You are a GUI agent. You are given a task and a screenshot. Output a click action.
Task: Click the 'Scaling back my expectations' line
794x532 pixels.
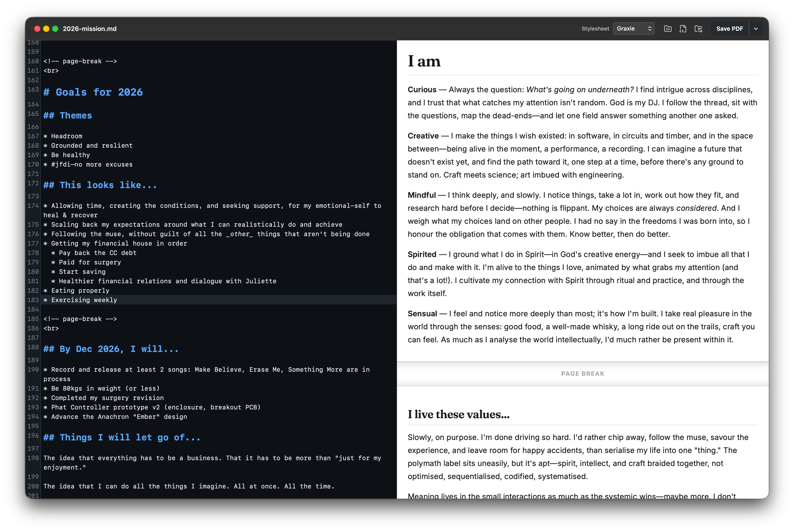point(193,225)
